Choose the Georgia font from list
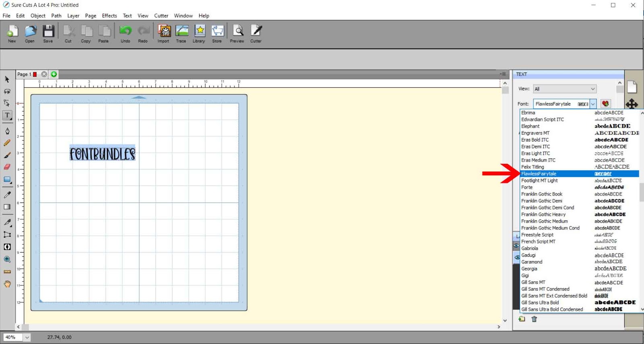Screen dimensions: 644x344 580,269
